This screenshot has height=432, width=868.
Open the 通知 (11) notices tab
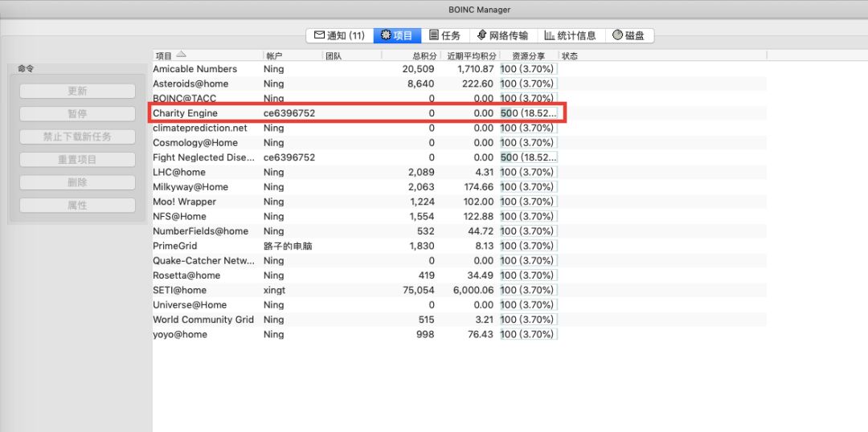(x=340, y=36)
